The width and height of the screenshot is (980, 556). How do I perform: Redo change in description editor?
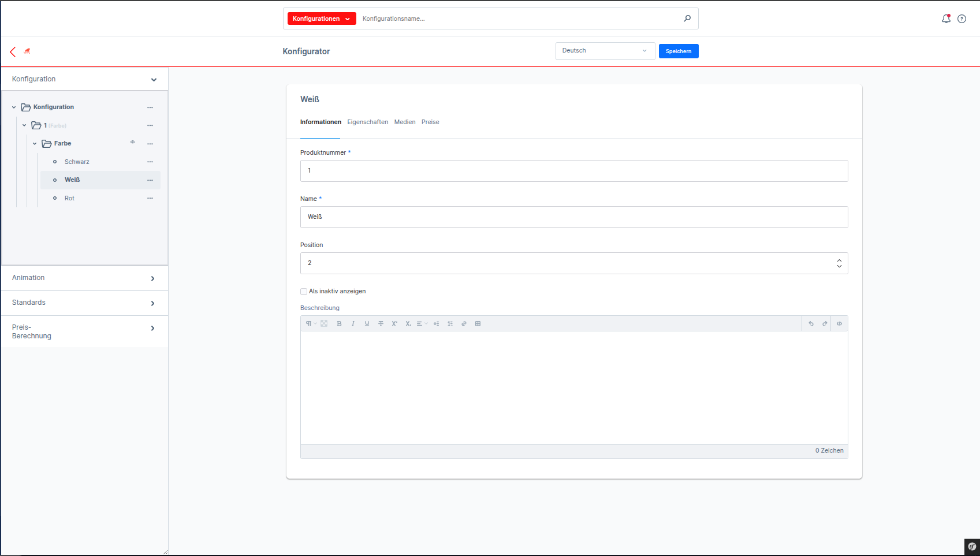825,324
